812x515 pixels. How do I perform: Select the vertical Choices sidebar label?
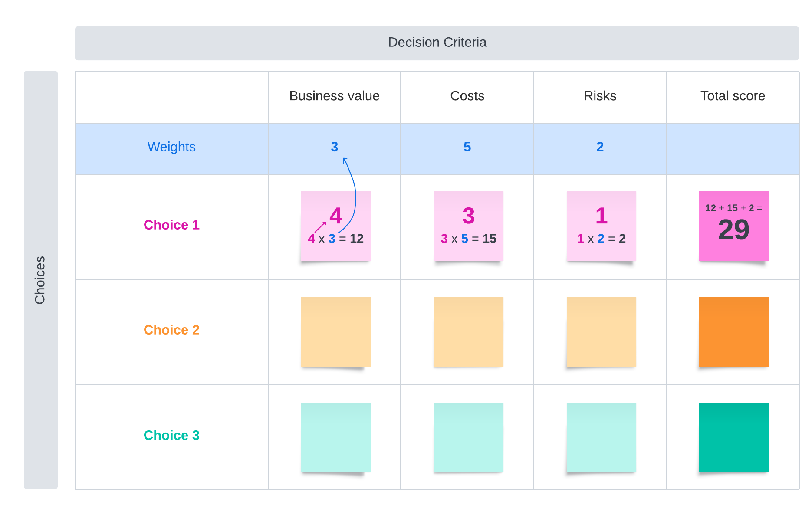click(x=40, y=280)
